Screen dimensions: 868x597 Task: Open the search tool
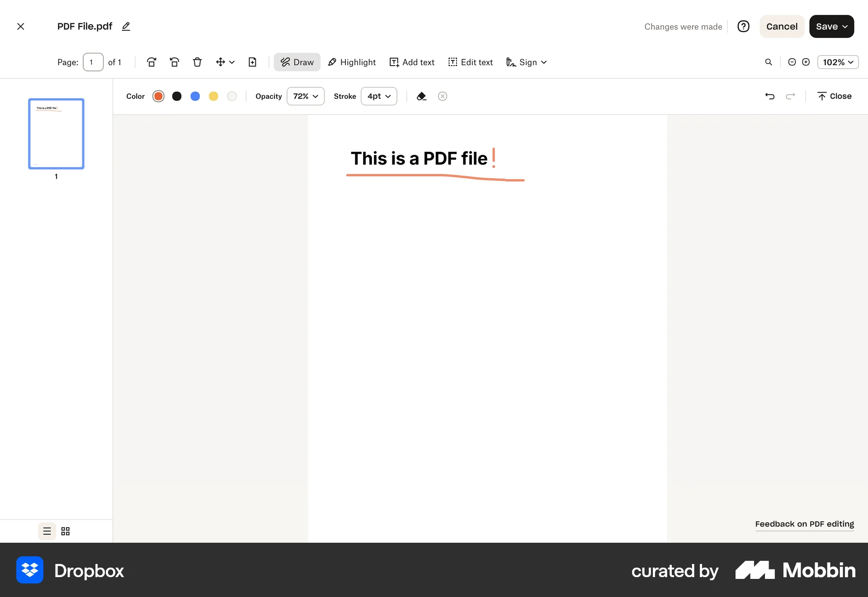click(x=768, y=62)
